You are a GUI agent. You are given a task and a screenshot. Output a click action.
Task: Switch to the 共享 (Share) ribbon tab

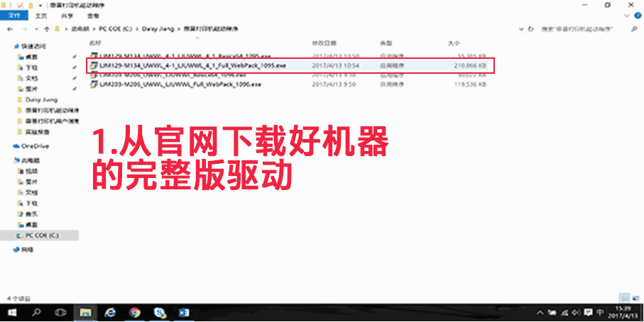coord(67,15)
